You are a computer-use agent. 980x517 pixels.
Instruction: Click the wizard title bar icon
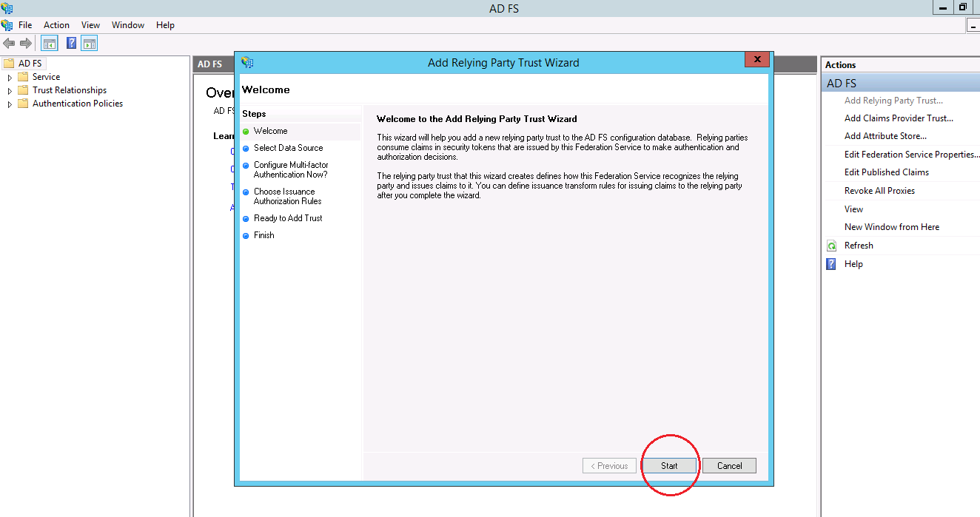[x=247, y=63]
